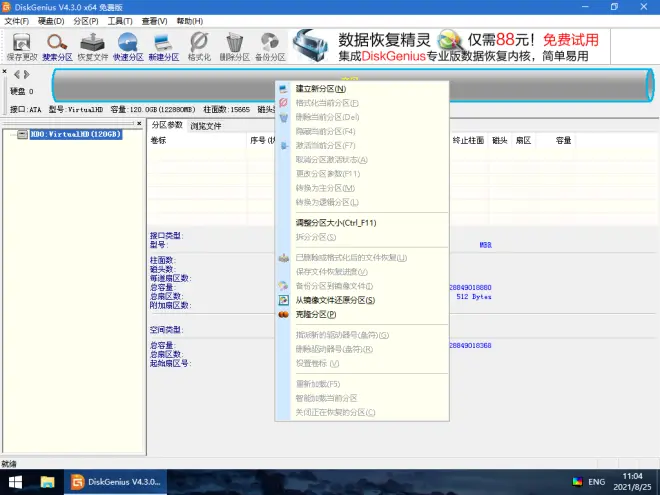This screenshot has width=660, height=495.
Task: Click the ENG input language indicator
Action: pyautogui.click(x=596, y=482)
